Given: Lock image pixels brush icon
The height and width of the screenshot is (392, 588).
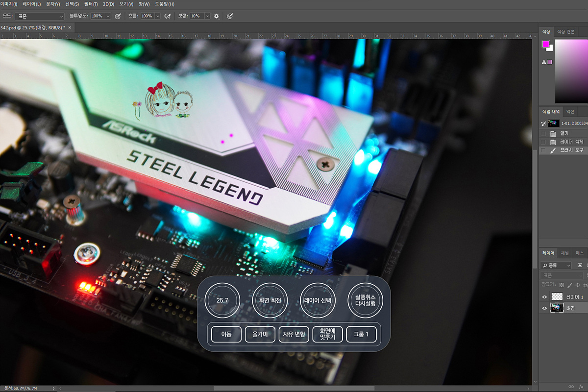Looking at the screenshot, I should tap(569, 285).
